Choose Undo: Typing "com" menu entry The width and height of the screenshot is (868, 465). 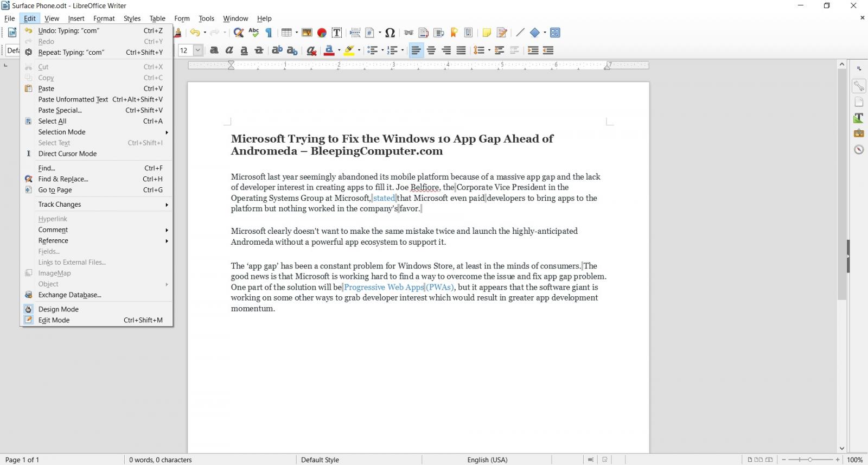point(97,31)
